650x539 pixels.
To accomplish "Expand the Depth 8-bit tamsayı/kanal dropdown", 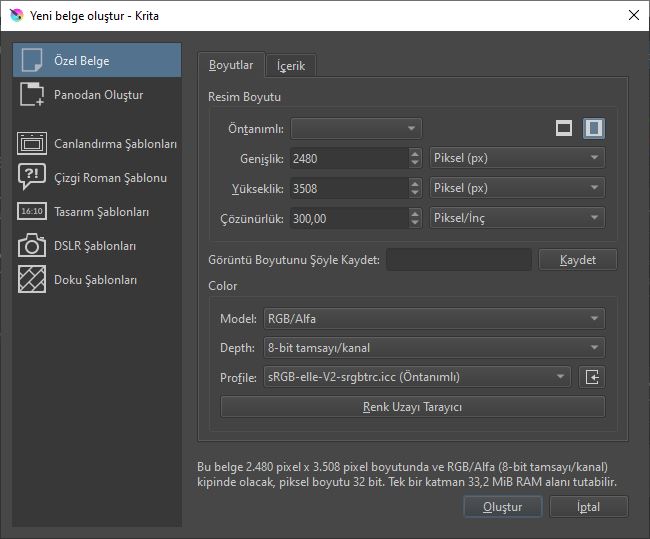I will click(434, 347).
